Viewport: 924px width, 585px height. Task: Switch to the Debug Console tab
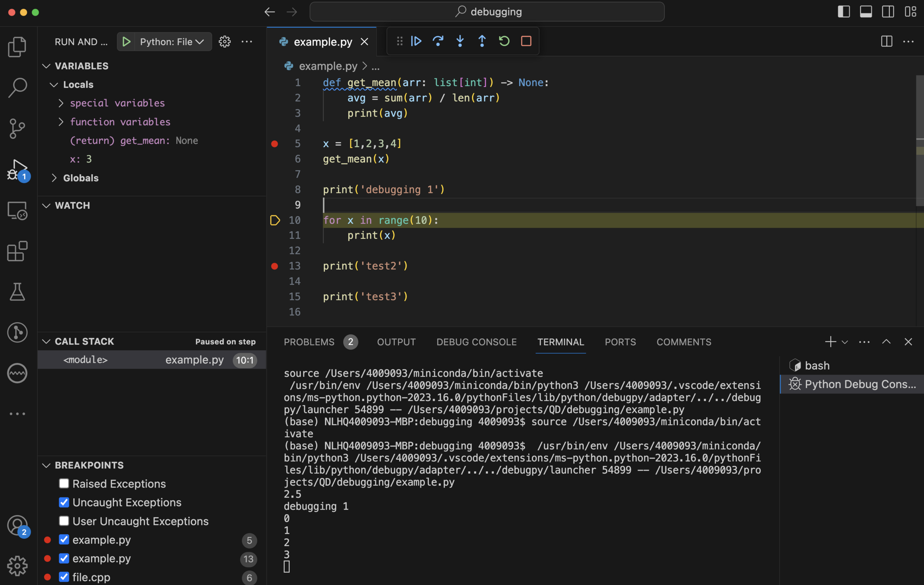(476, 342)
